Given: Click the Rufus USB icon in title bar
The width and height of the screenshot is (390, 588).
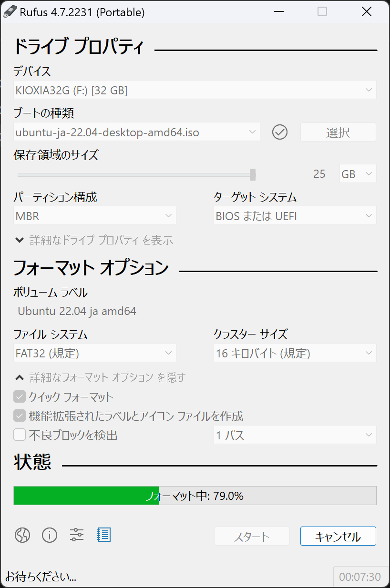Looking at the screenshot, I should pos(10,12).
